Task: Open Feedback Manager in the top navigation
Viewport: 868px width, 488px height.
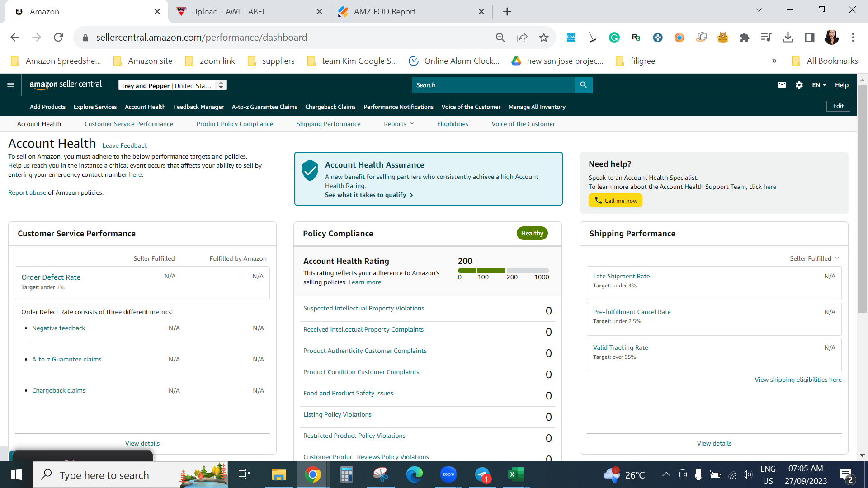Action: (x=199, y=107)
